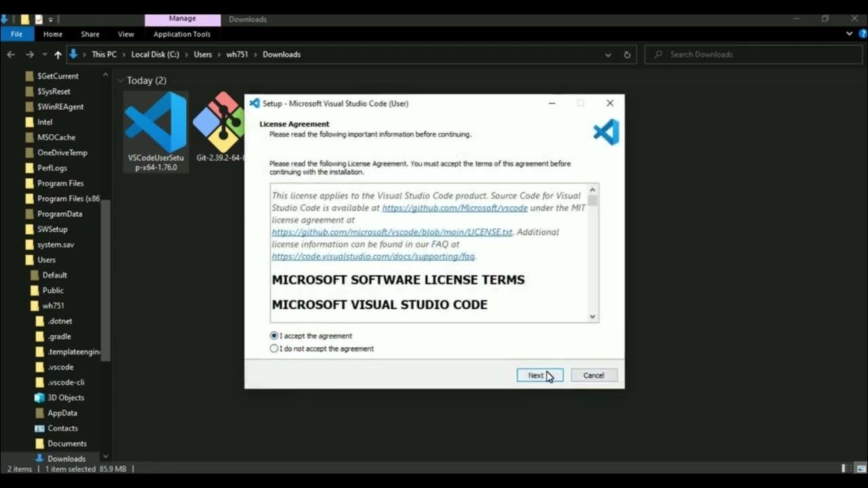868x488 pixels.
Task: Select 'I accept the agreement' radio option
Action: point(311,335)
